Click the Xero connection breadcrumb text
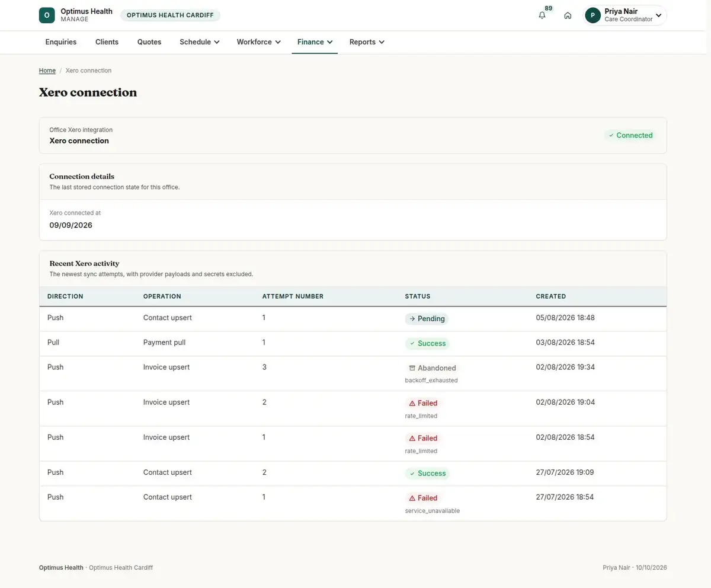 [88, 71]
